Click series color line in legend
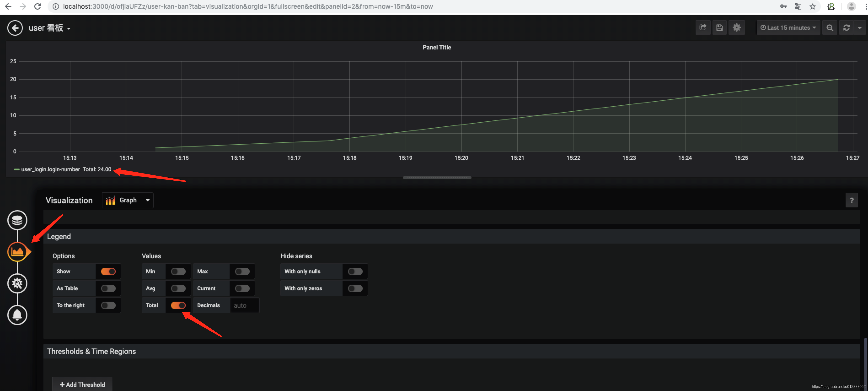Screen dimensions: 868x391 click(16, 170)
